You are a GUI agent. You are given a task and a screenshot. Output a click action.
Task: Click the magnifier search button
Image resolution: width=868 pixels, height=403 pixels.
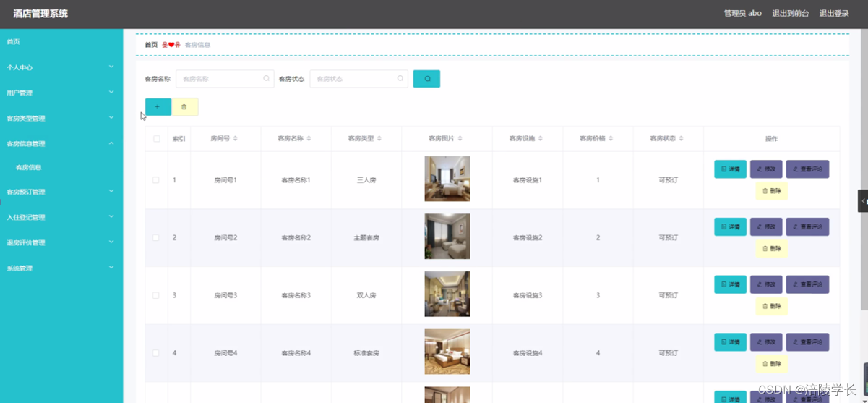click(426, 78)
